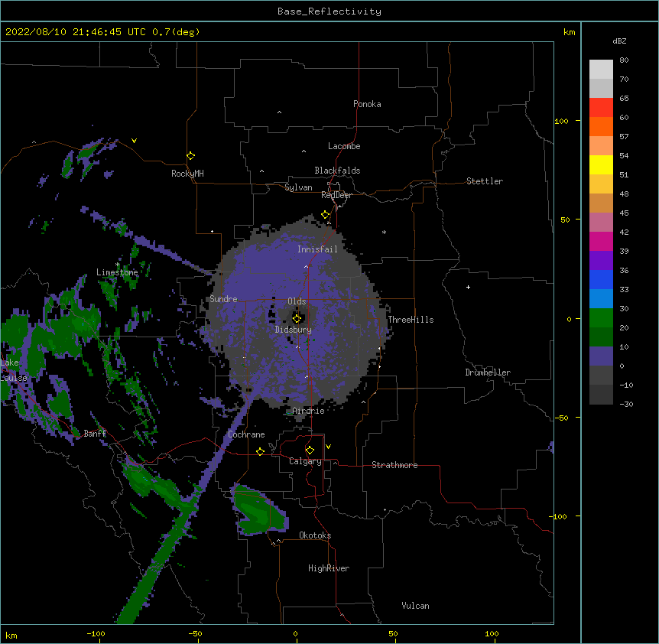Image resolution: width=659 pixels, height=644 pixels.
Task: Select the radar site diamond between Olds and Didsbury
Action: pyautogui.click(x=297, y=319)
